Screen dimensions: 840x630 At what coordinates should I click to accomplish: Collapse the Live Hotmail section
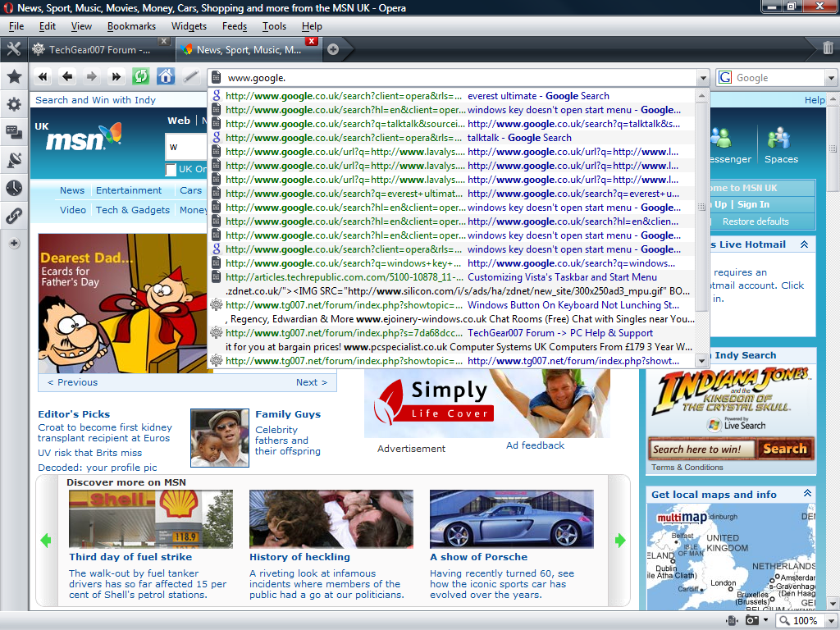[x=804, y=244]
